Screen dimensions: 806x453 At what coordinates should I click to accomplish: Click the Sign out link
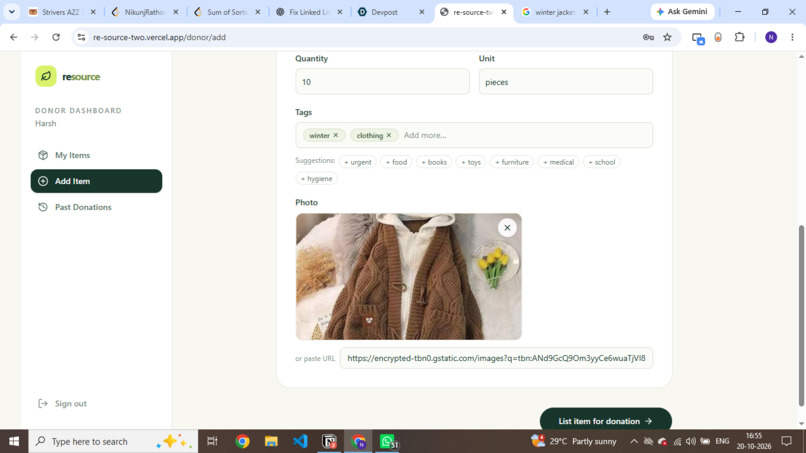[x=62, y=403]
